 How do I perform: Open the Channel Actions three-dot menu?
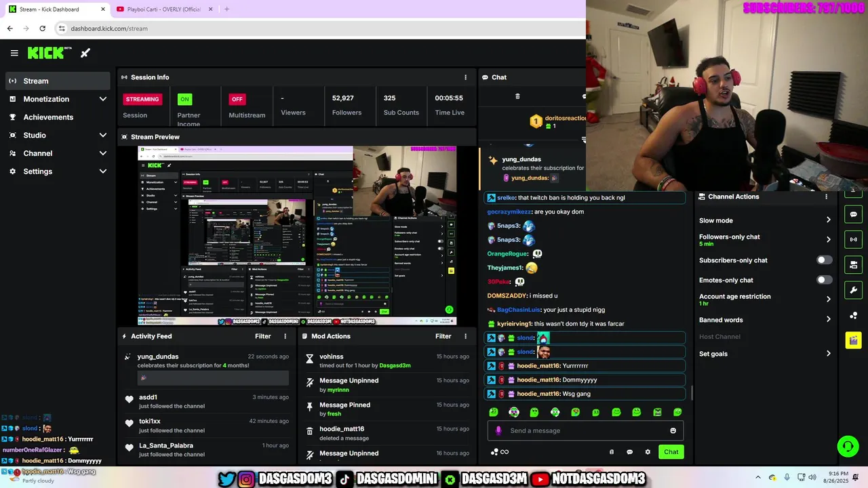826,197
